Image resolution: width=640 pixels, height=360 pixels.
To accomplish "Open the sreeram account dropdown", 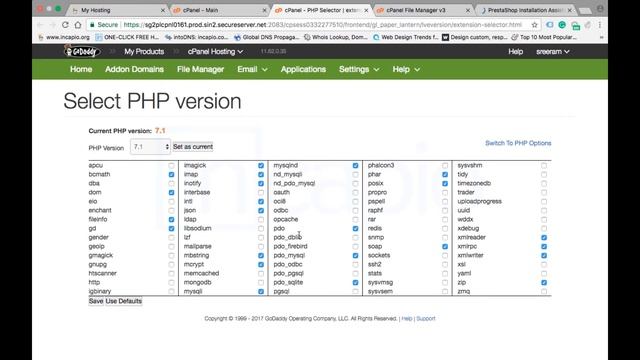I will [552, 52].
